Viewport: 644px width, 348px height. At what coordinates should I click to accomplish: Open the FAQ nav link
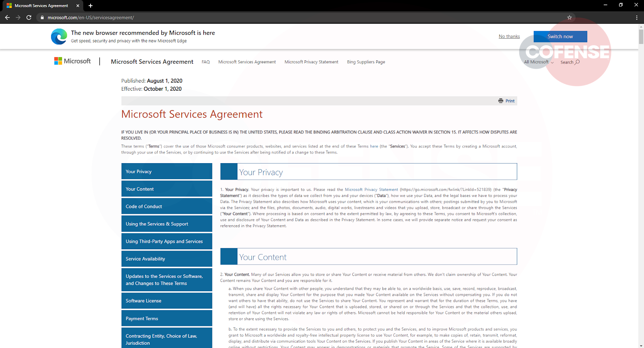pyautogui.click(x=206, y=62)
